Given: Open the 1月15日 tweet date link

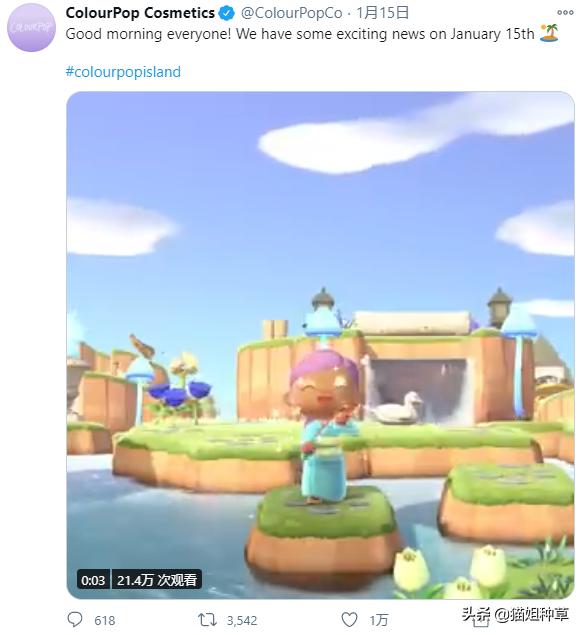Looking at the screenshot, I should [x=382, y=13].
